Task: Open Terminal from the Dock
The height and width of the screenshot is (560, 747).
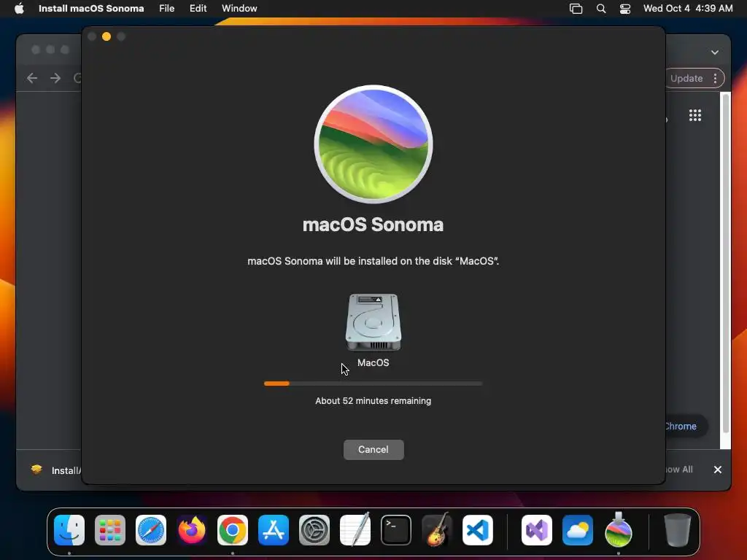Action: tap(396, 530)
